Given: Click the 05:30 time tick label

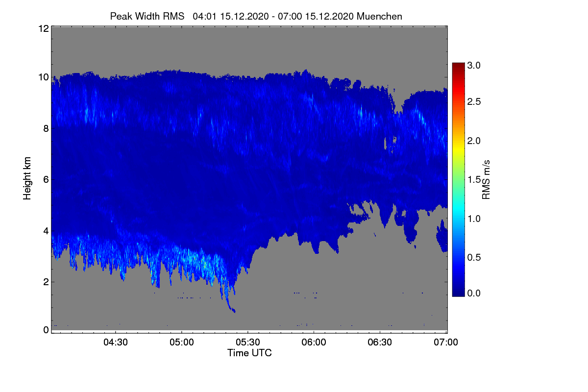Looking at the screenshot, I should [248, 342].
